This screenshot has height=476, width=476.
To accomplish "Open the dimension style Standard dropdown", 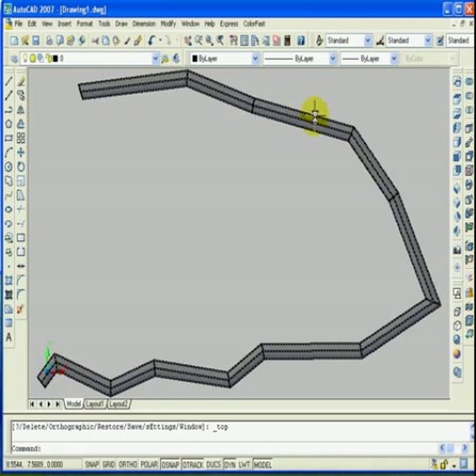I will tap(428, 40).
